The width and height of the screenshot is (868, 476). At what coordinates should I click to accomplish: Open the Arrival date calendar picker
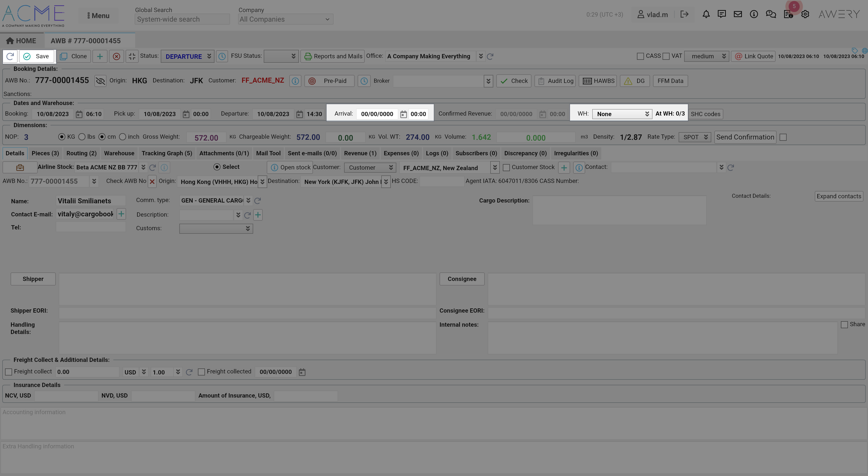point(403,114)
